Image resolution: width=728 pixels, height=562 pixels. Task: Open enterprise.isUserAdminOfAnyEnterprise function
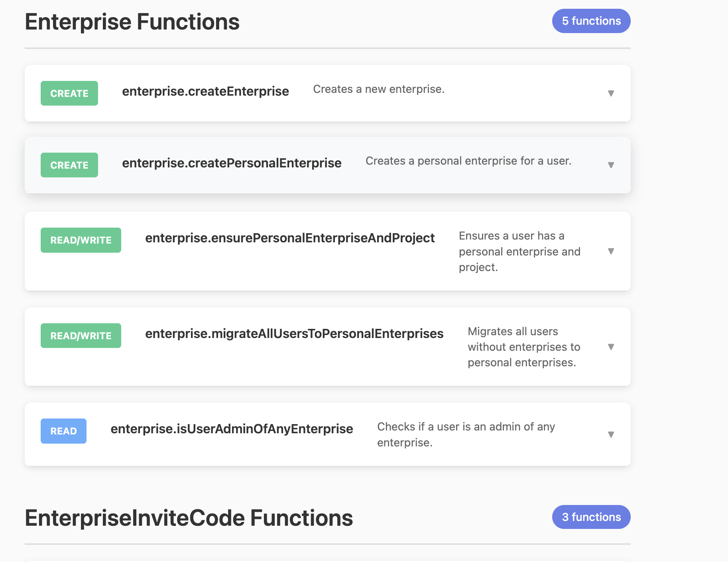(232, 429)
